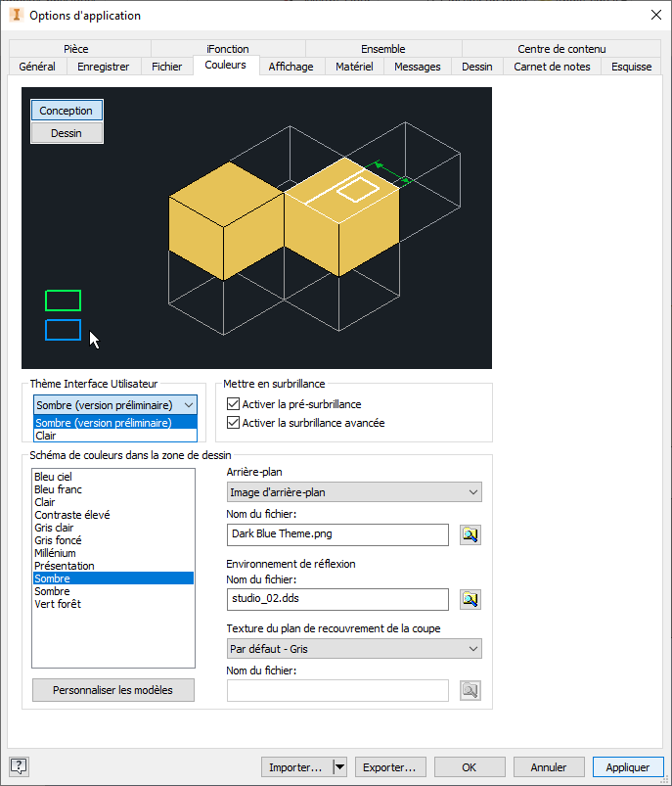Enable Activer la pré-surbrillance checkbox
This screenshot has width=672, height=786.
coord(233,404)
